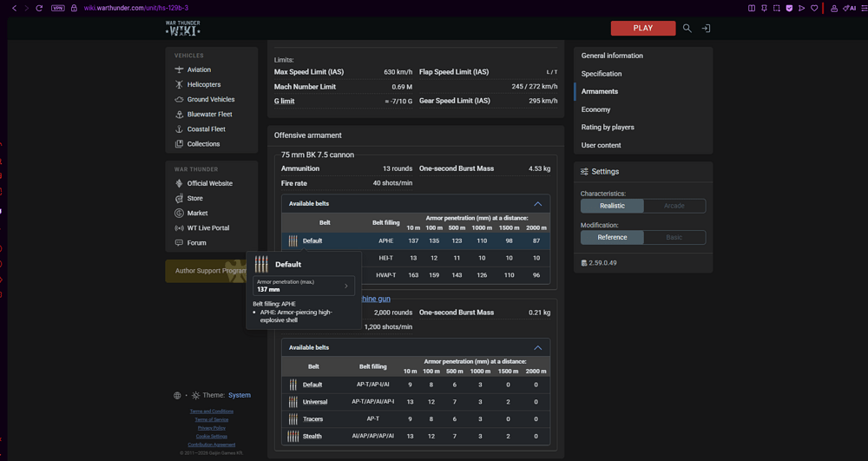
Task: Switch Characteristics to Arcade
Action: point(674,206)
